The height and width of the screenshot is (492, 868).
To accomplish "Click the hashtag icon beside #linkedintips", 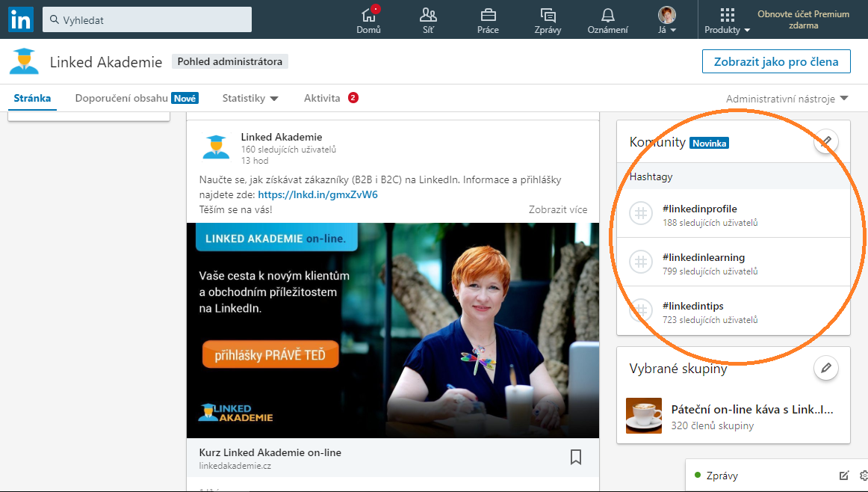I will (x=641, y=310).
